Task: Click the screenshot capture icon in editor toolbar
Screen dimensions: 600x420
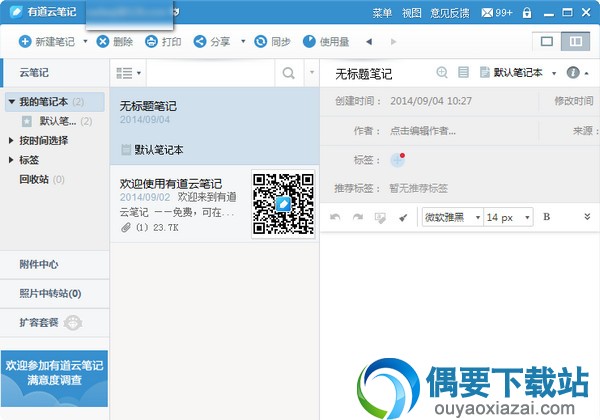Action: pos(380,218)
